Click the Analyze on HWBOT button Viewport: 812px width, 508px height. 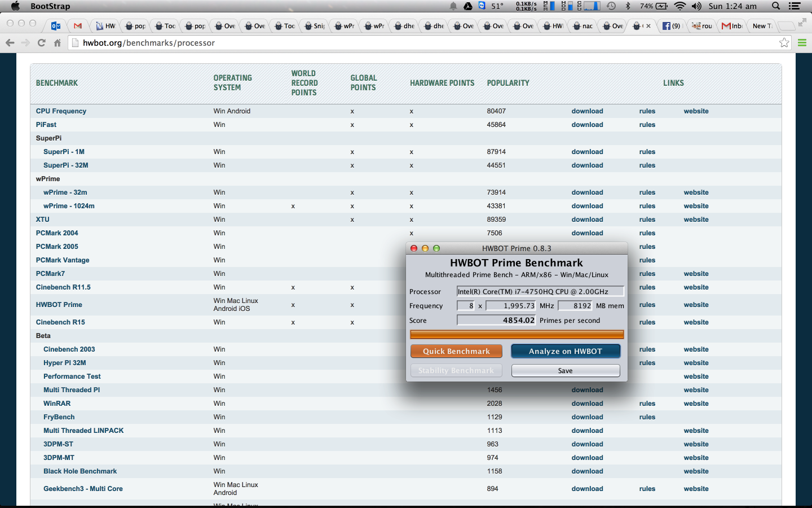(566, 351)
